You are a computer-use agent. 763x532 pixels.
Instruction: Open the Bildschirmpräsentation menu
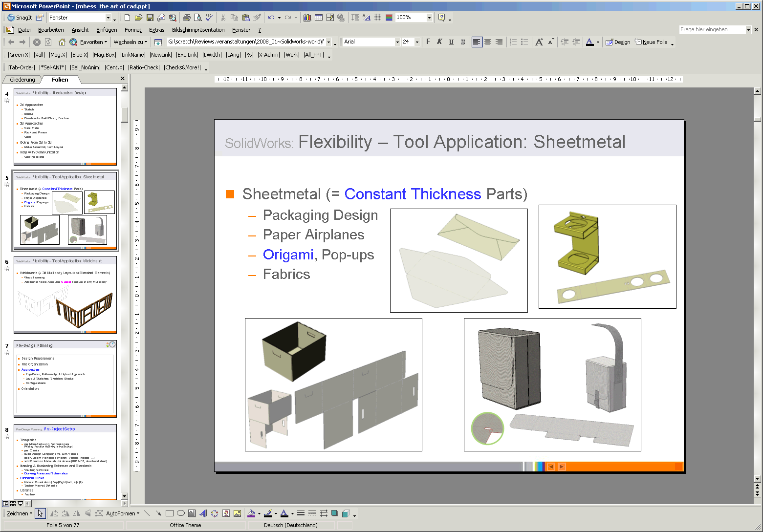point(198,30)
